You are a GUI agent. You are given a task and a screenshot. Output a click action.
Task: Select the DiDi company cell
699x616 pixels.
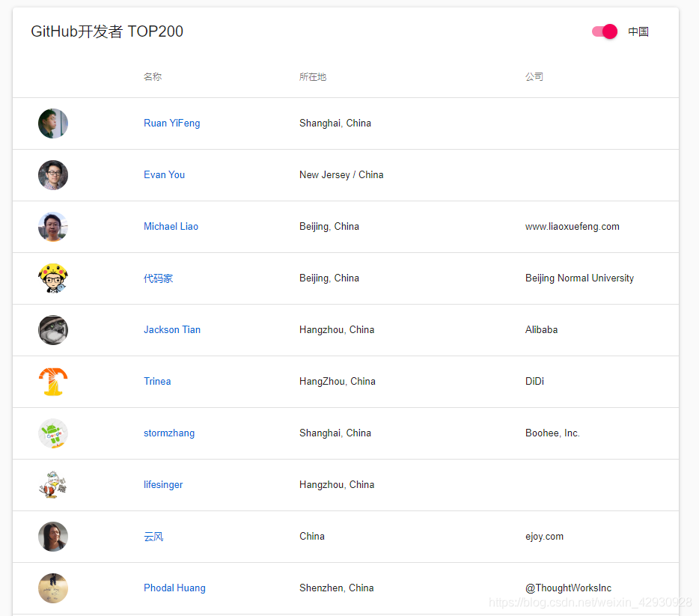(x=534, y=382)
